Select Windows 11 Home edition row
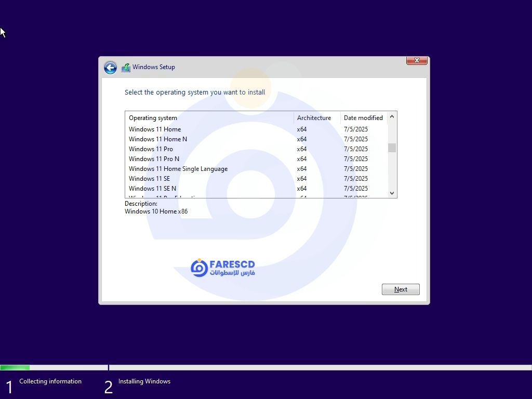 [x=256, y=129]
